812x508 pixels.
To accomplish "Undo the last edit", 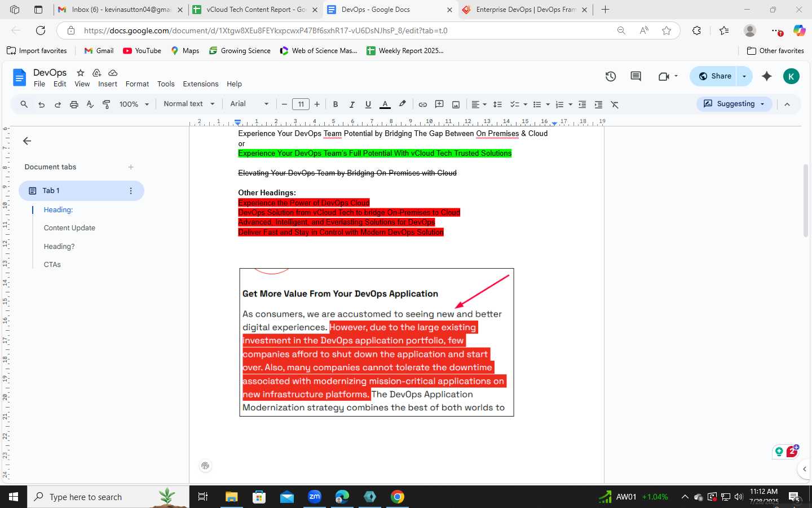I will click(41, 104).
